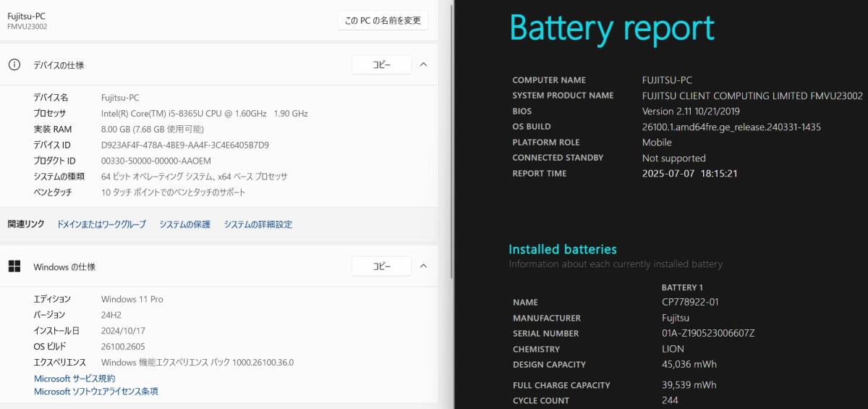This screenshot has height=409, width=868.
Task: Select the device ID D923AF4F-478A-4BE9 value
Action: 185,145
